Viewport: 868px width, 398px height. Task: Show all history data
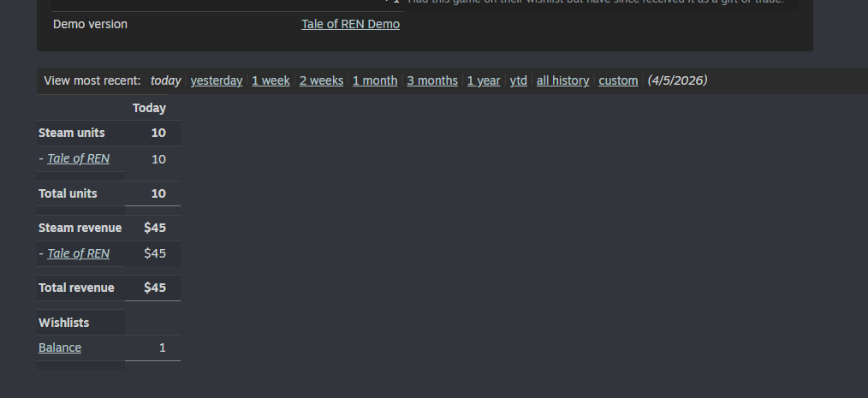[562, 80]
